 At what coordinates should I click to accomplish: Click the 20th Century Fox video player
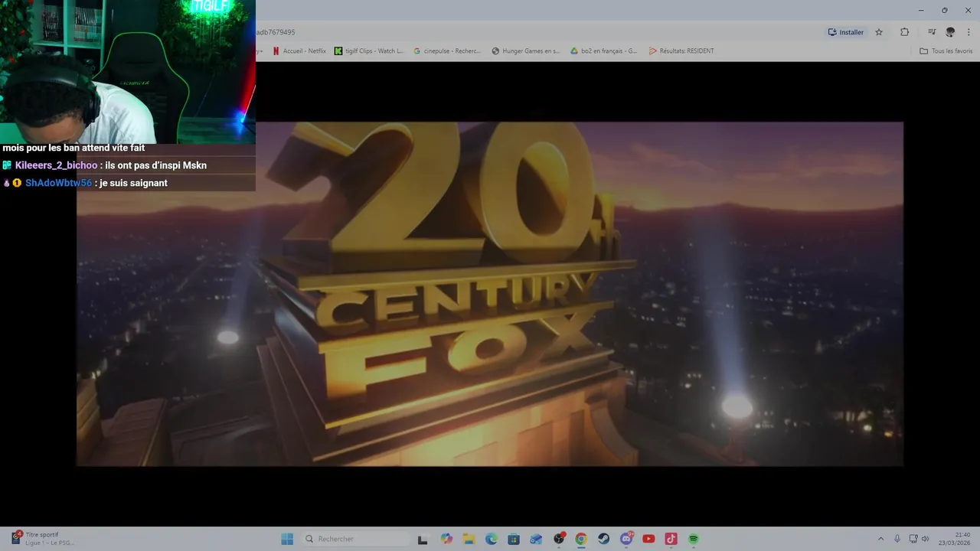(490, 294)
